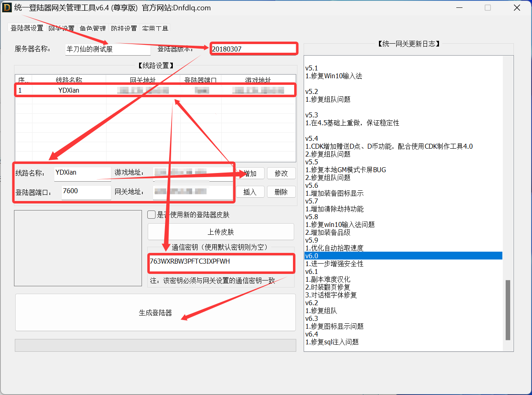Click the 上传皮肤 button
This screenshot has height=395, width=532.
[x=221, y=231]
